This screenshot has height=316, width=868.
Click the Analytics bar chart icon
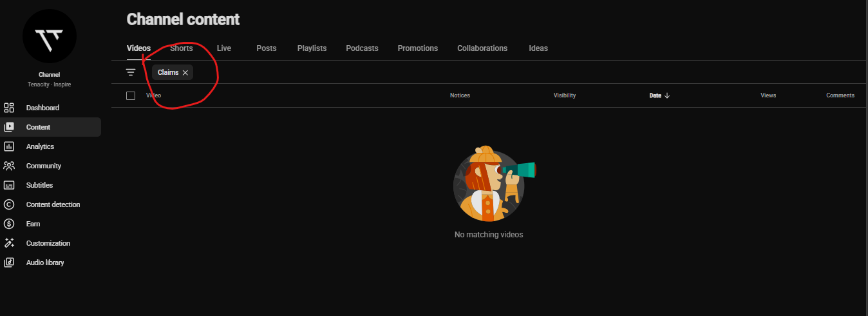(x=9, y=146)
